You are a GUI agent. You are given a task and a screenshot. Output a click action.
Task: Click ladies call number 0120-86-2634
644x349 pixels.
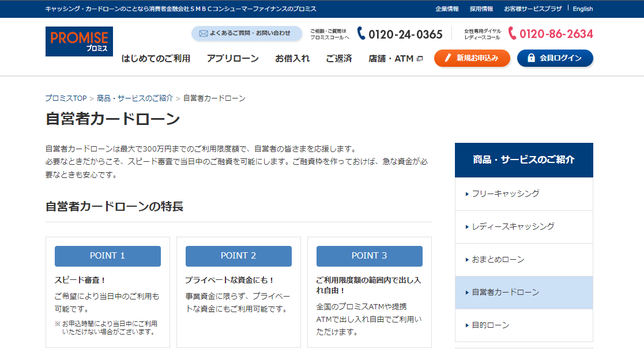556,34
